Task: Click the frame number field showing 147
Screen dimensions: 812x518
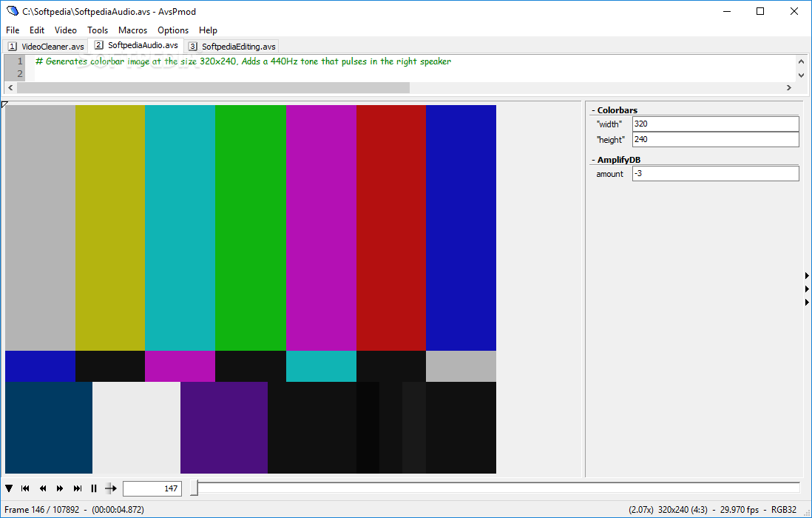Action: (x=152, y=488)
